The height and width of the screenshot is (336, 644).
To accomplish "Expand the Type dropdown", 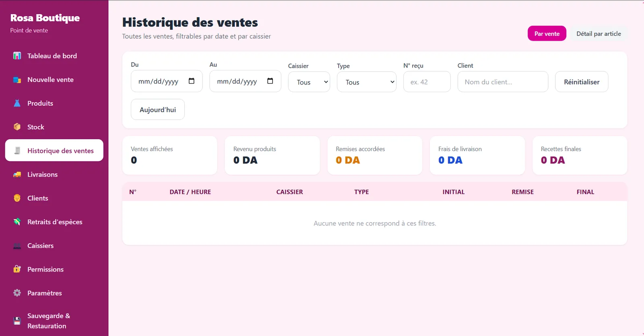I will [367, 82].
